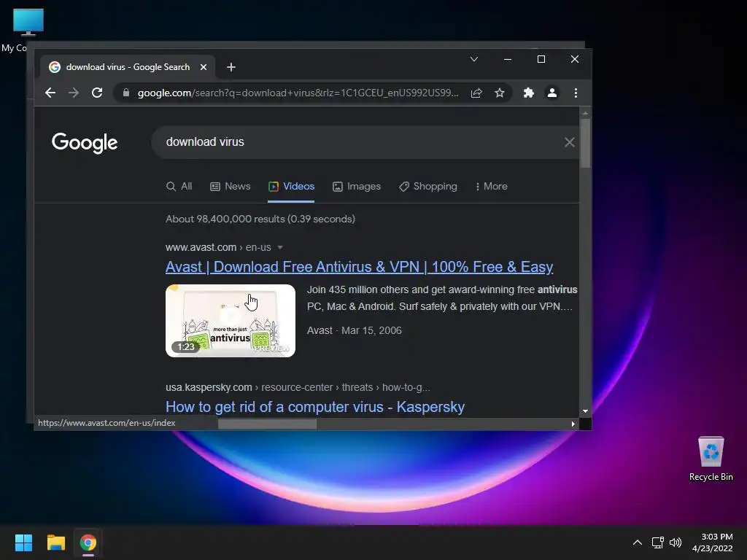Click the Google logo
Image resolution: width=747 pixels, height=560 pixels.
pos(85,142)
